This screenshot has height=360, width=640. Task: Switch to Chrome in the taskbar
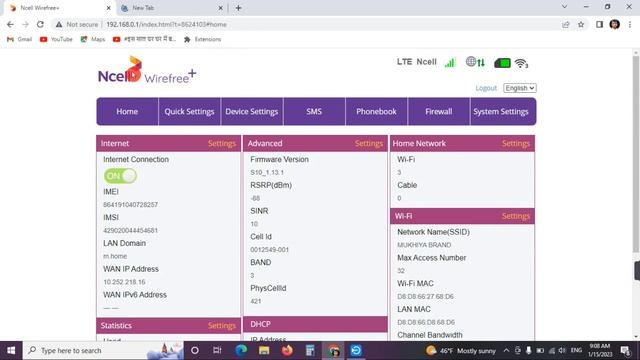pyautogui.click(x=333, y=351)
